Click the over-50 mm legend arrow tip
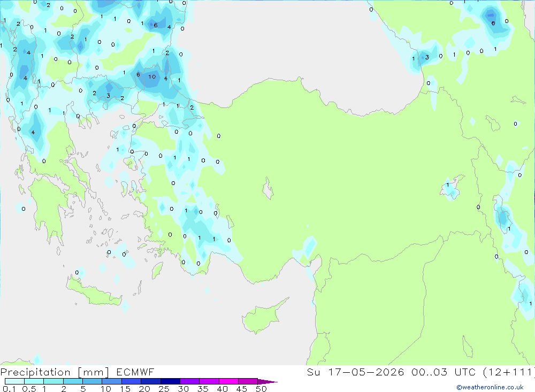Image resolution: width=535 pixels, height=392 pixels. click(x=267, y=382)
